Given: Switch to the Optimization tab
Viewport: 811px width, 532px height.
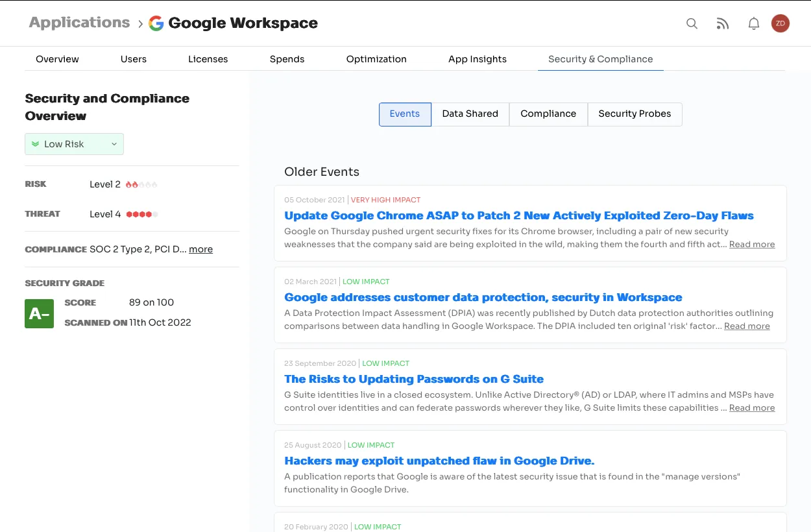Looking at the screenshot, I should coord(376,59).
